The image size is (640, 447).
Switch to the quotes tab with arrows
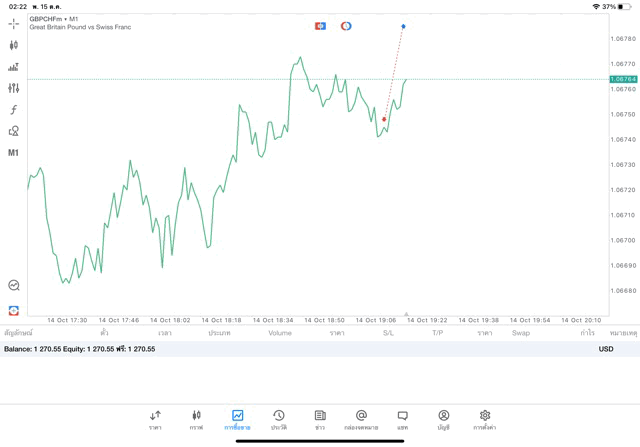[x=155, y=420]
